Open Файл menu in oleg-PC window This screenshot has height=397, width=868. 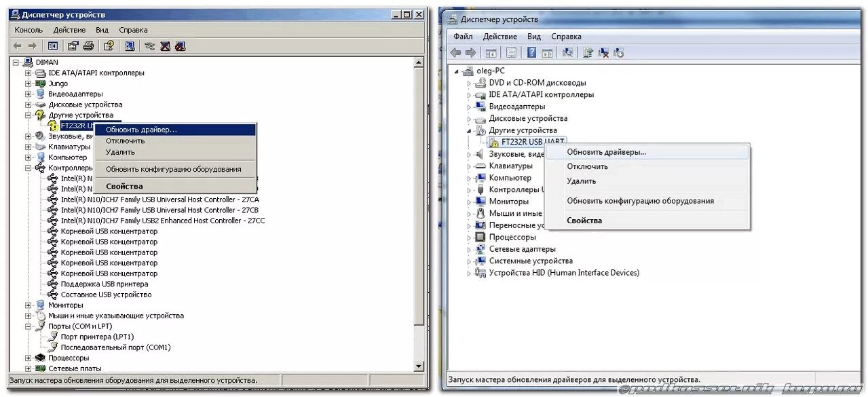click(464, 37)
